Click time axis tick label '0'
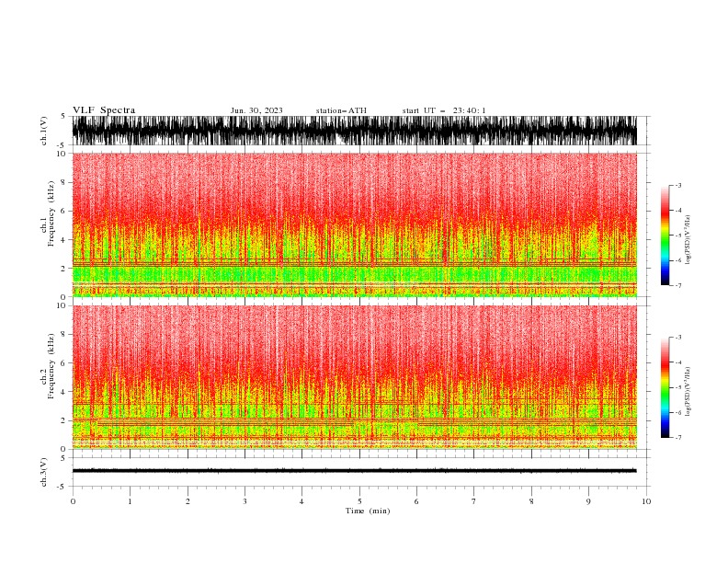 (x=73, y=501)
